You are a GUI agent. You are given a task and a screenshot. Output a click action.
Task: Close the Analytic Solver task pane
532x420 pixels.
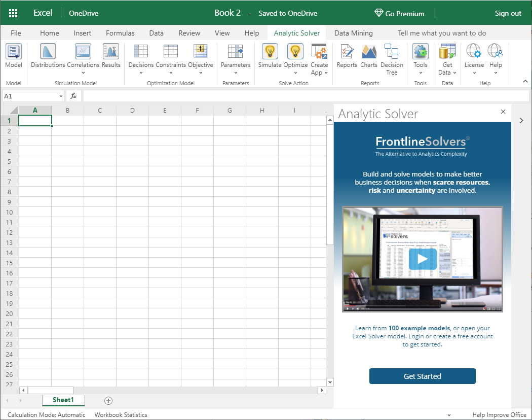503,112
